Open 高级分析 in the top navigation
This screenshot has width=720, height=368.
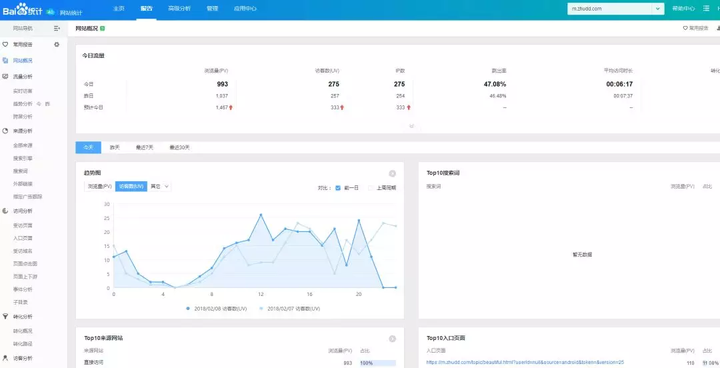179,9
